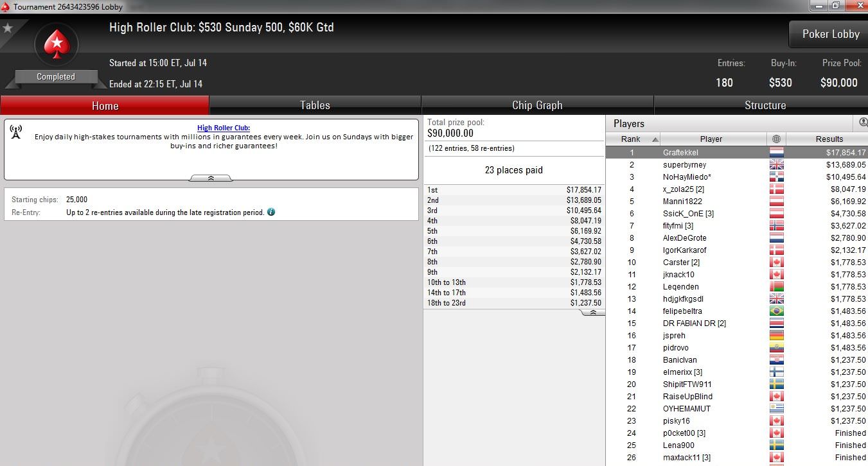868x466 pixels.
Task: Click the player search icon
Action: click(863, 123)
